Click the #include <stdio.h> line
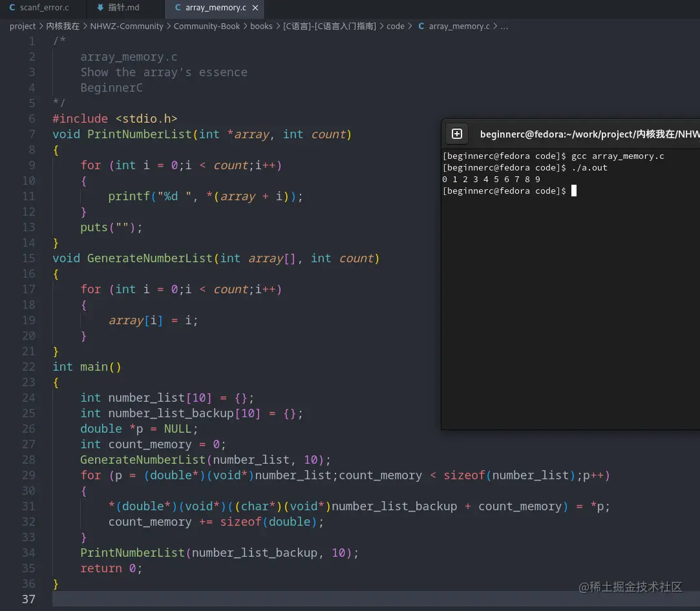700x611 pixels. 115,119
